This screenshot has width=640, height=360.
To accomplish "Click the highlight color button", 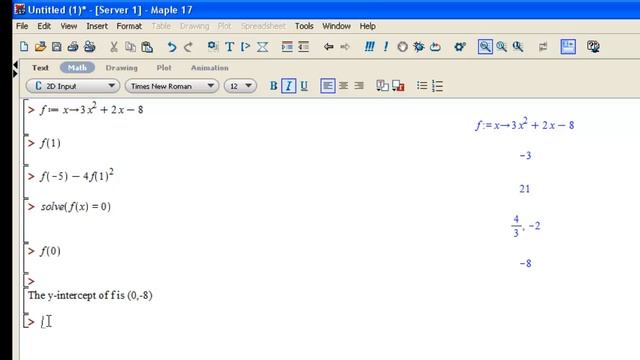I will pyautogui.click(x=398, y=86).
